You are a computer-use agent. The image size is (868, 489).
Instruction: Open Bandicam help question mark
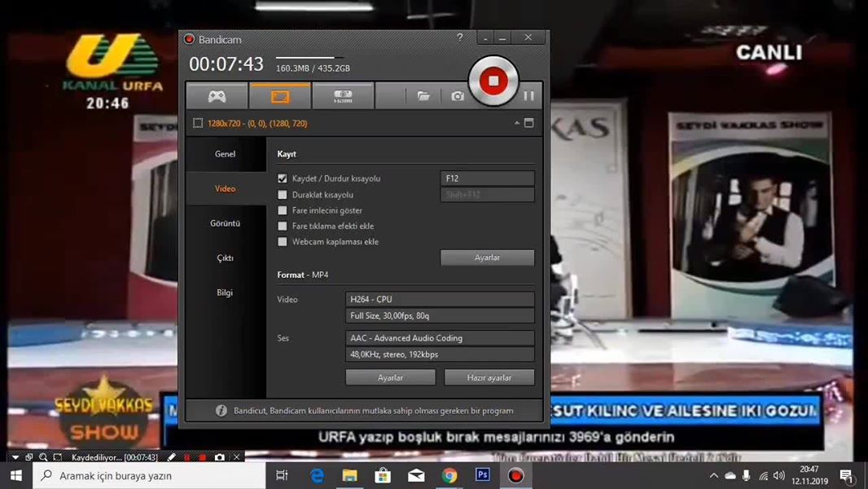(x=459, y=37)
